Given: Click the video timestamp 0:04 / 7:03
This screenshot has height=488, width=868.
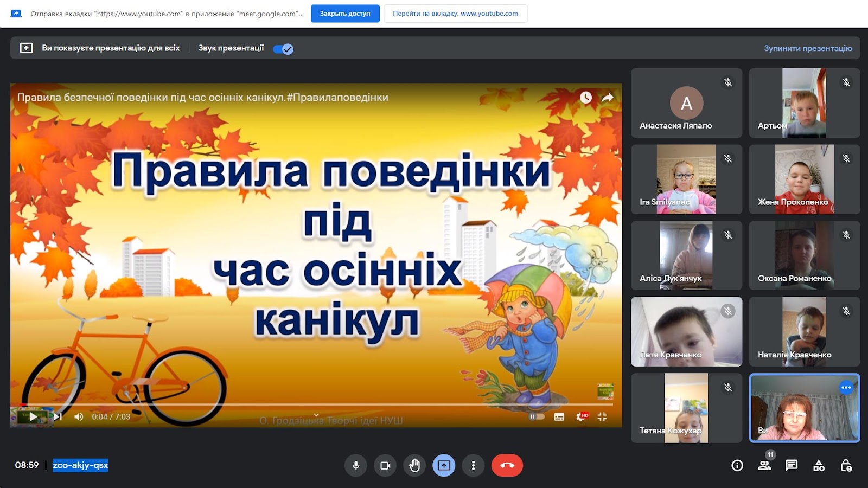Looking at the screenshot, I should click(111, 416).
